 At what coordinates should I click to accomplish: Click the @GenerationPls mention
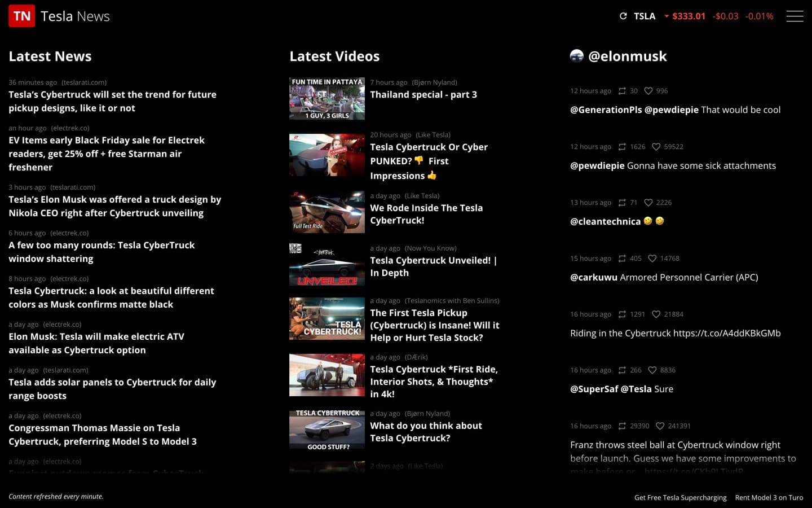pyautogui.click(x=606, y=110)
